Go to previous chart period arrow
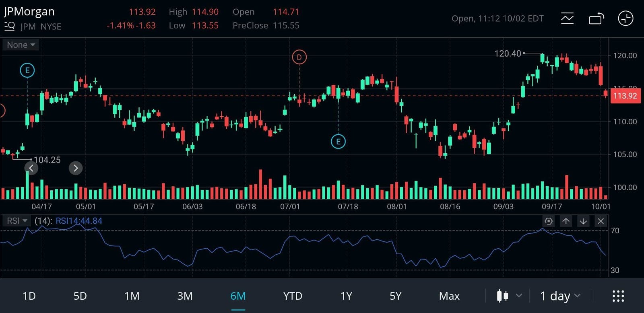 (x=31, y=168)
